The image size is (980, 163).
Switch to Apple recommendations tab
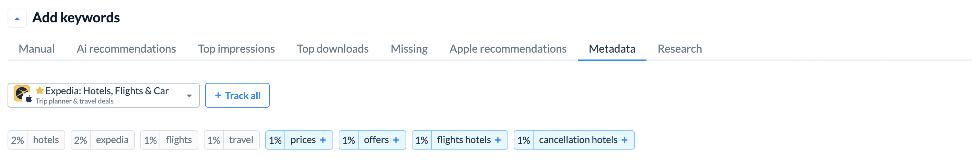click(x=508, y=49)
